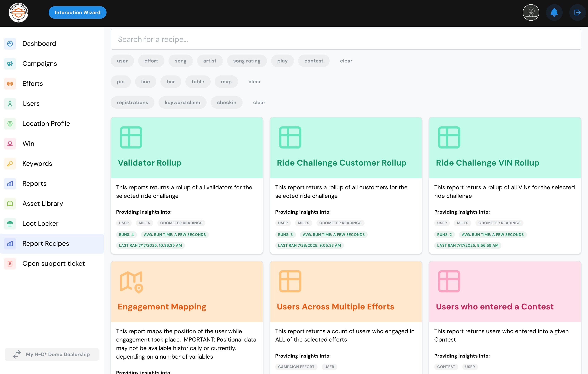Open Asset Library from the sidebar
This screenshot has height=374, width=588.
[x=42, y=203]
